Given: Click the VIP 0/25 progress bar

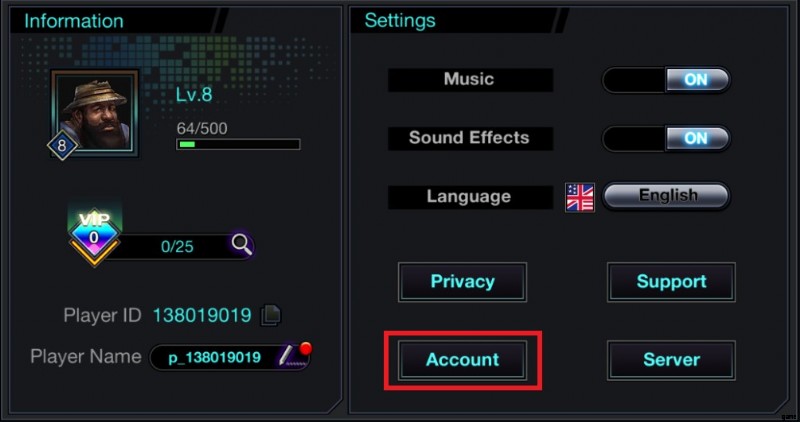Looking at the screenshot, I should [x=180, y=245].
